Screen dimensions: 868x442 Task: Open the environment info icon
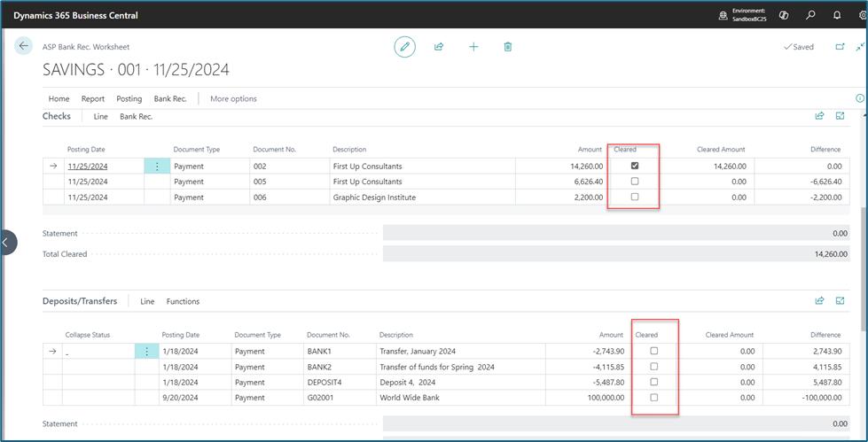(x=723, y=15)
